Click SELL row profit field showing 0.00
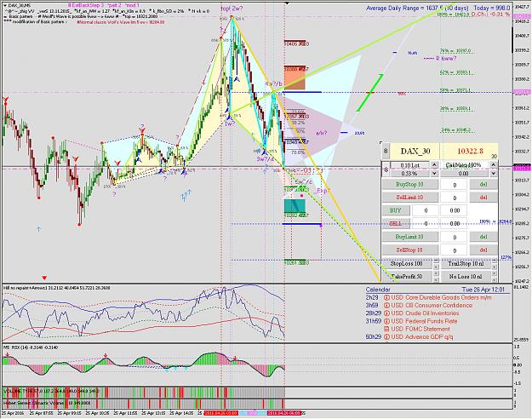This screenshot has height=419, width=532. (455, 224)
